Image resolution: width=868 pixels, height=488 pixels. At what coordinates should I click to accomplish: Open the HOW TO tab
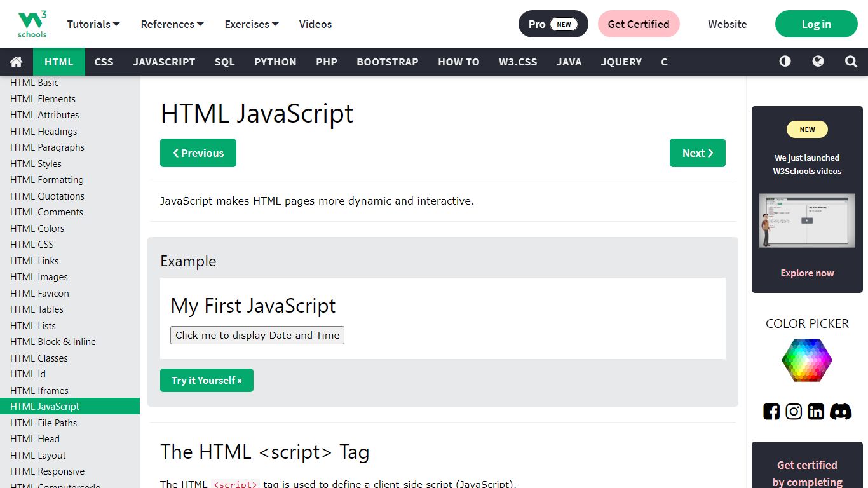(459, 62)
